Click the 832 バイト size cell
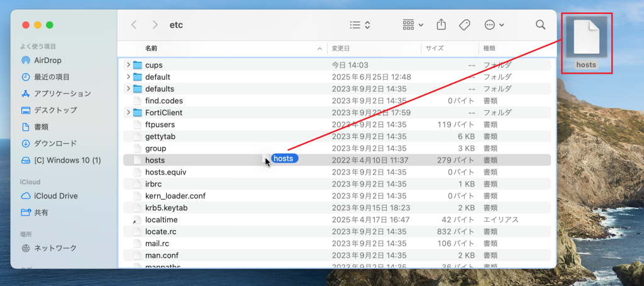This screenshot has width=644, height=286. (x=456, y=232)
